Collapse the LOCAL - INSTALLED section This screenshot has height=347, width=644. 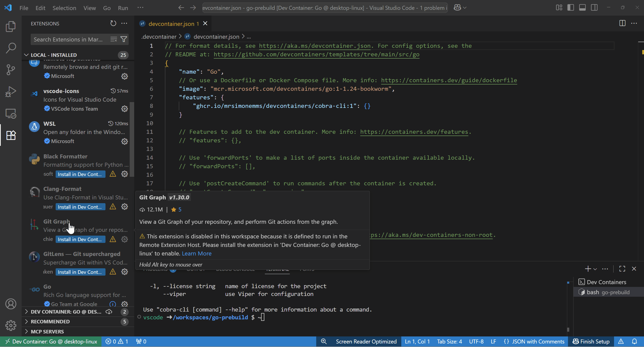(x=78, y=55)
